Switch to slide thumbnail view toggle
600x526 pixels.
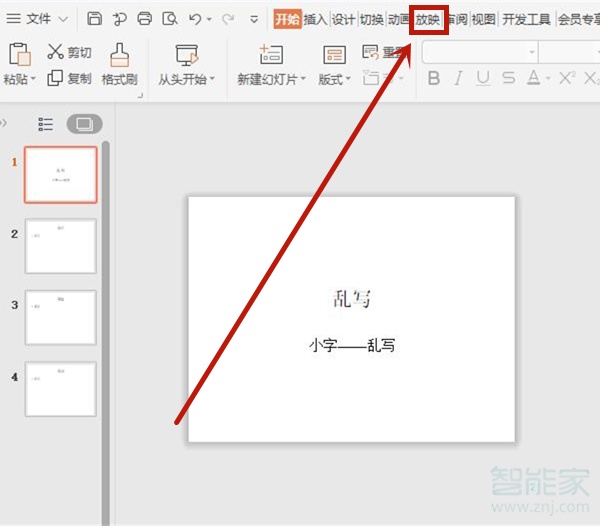coord(84,124)
